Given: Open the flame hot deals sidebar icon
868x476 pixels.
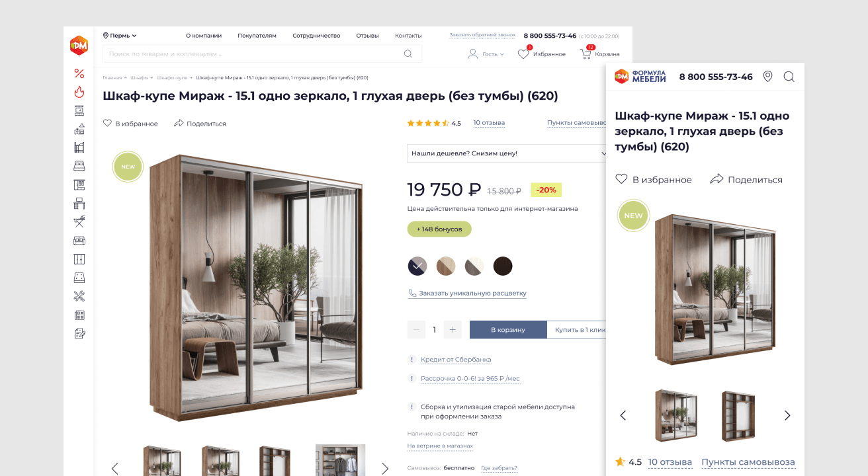Looking at the screenshot, I should pyautogui.click(x=79, y=92).
